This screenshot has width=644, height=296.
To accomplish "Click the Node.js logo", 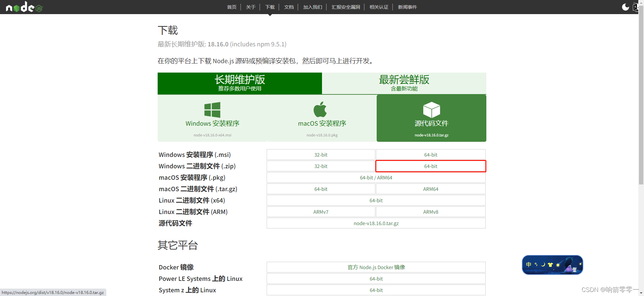I will [24, 7].
